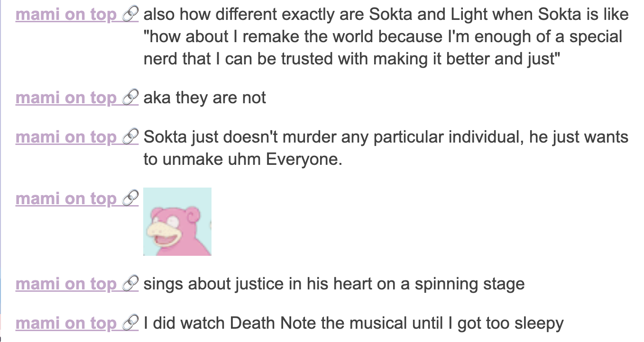Click the 'aka they are not' message text
Screen dimensions: 644x342
205,98
